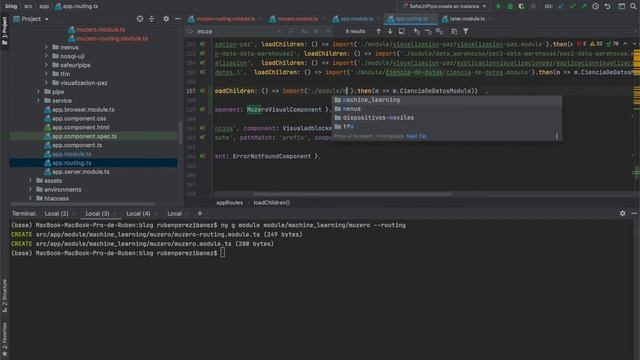The height and width of the screenshot is (360, 640).
Task: Expand the environments folder
Action: pos(30,190)
